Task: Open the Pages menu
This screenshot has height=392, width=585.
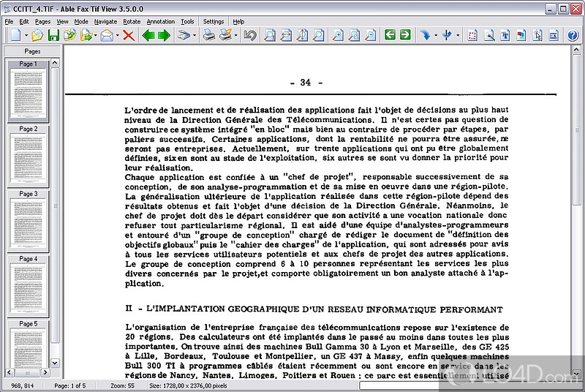Action: tap(42, 22)
